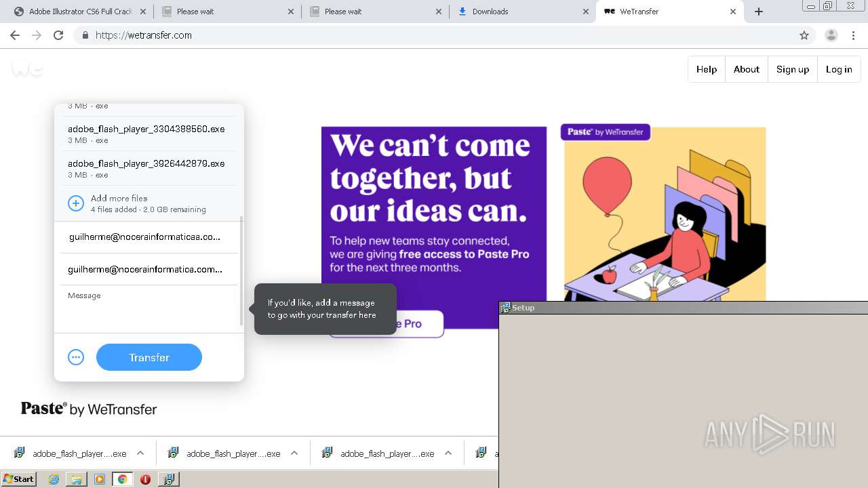The width and height of the screenshot is (868, 488).
Task: Close the Adobe Illustrator CS6 Full Crack tab
Action: tap(143, 12)
